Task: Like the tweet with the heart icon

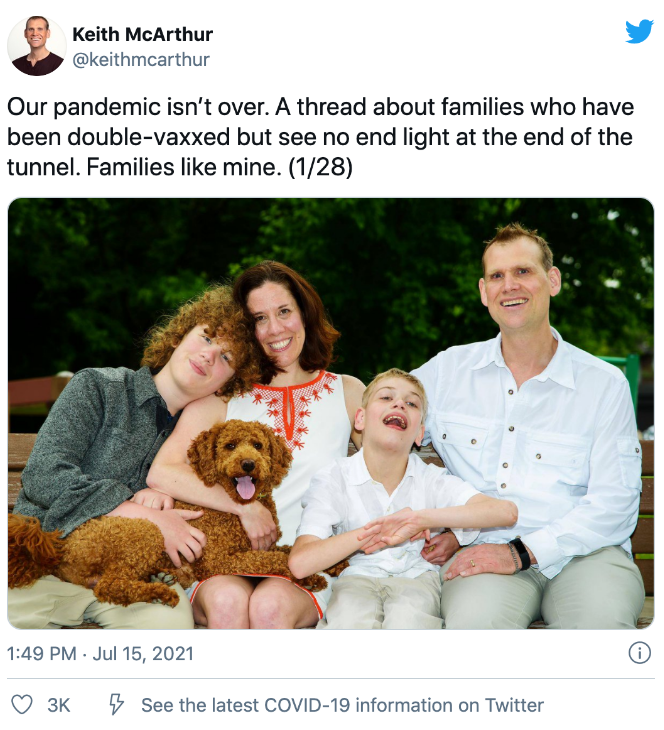Action: (x=22, y=705)
